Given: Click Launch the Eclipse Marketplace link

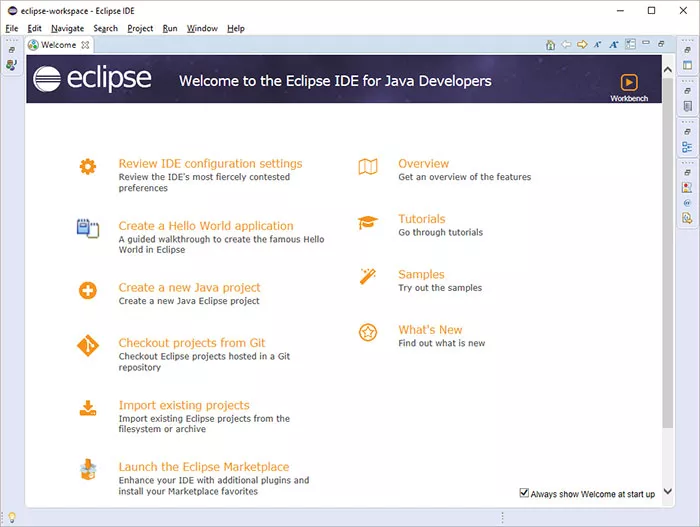Looking at the screenshot, I should (x=204, y=467).
